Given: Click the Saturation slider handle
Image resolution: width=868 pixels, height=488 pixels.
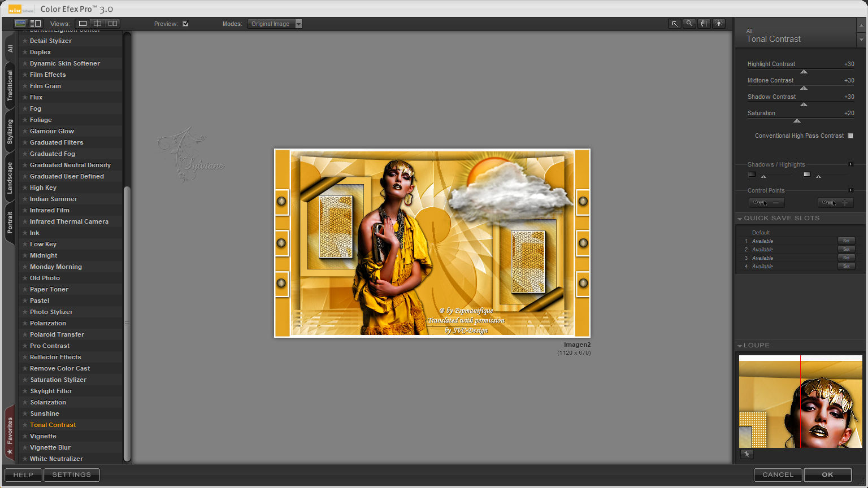Looking at the screenshot, I should click(x=797, y=121).
